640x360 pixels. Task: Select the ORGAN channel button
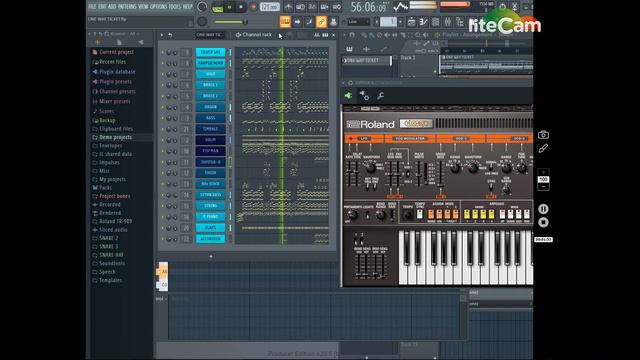210,107
